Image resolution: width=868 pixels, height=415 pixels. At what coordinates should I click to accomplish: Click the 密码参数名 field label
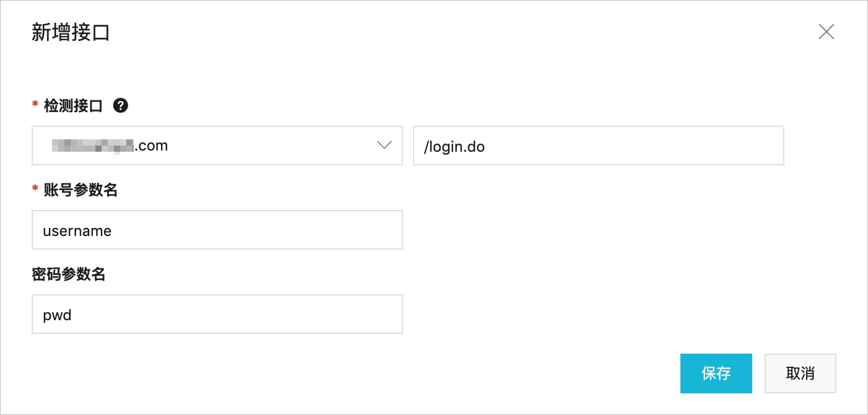pos(69,274)
